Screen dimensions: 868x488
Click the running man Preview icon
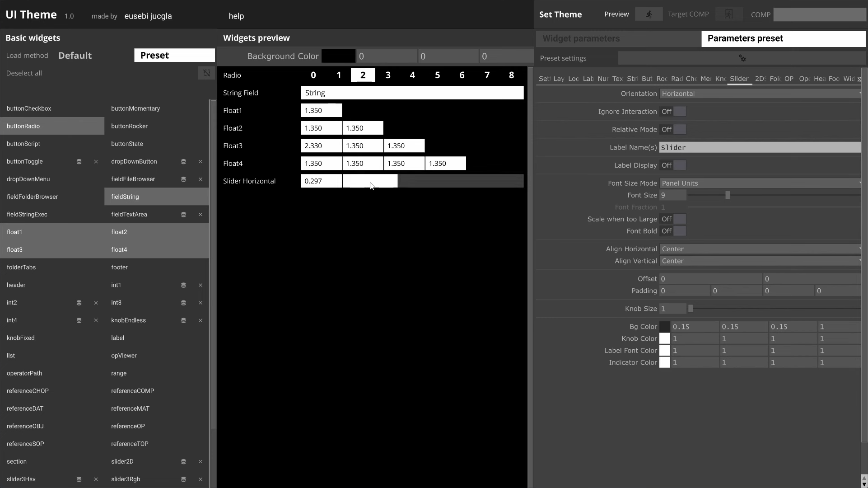pyautogui.click(x=649, y=14)
